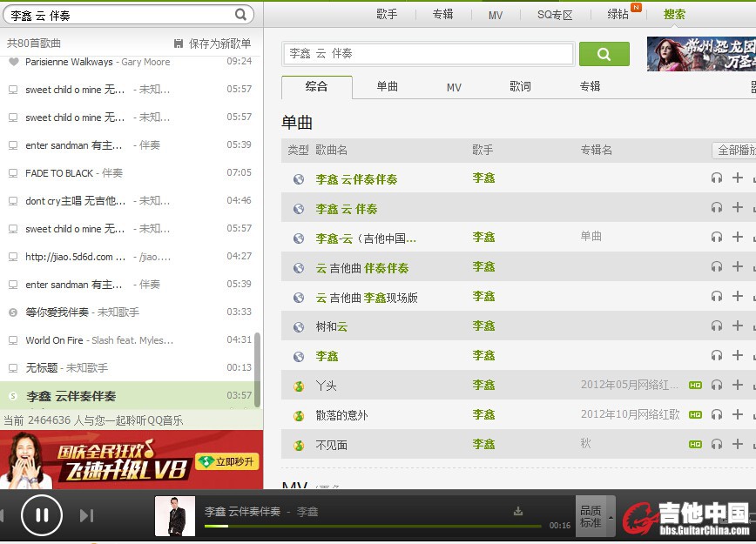Skip to next track

tap(86, 516)
